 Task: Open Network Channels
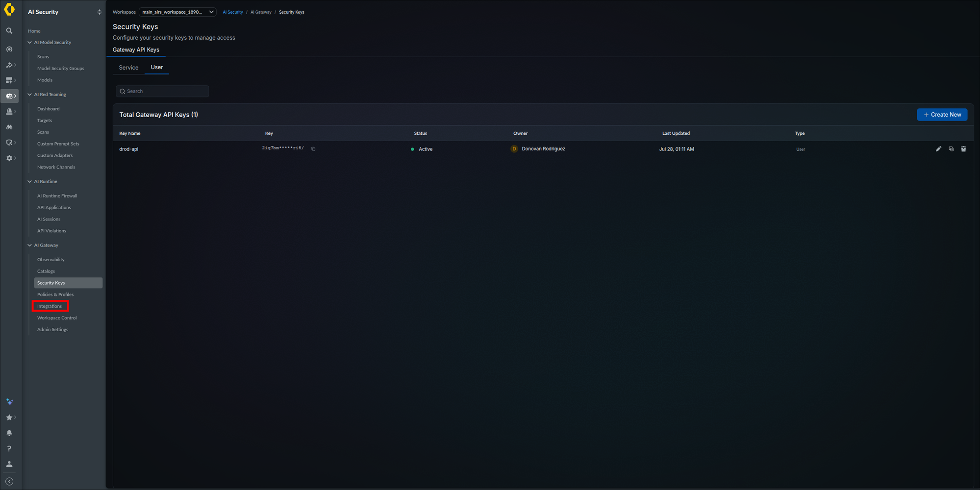click(x=56, y=167)
